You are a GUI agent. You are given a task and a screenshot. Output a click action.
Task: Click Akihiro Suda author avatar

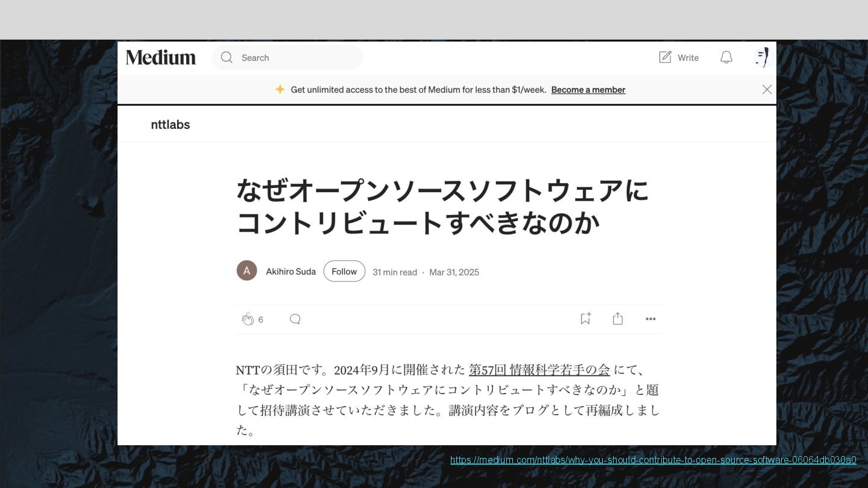(x=247, y=271)
